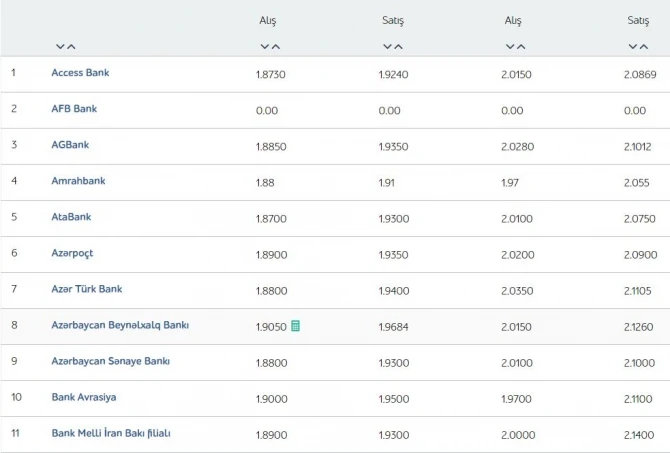Sort second Alış column ascending
This screenshot has width=670, height=453.
click(x=521, y=47)
